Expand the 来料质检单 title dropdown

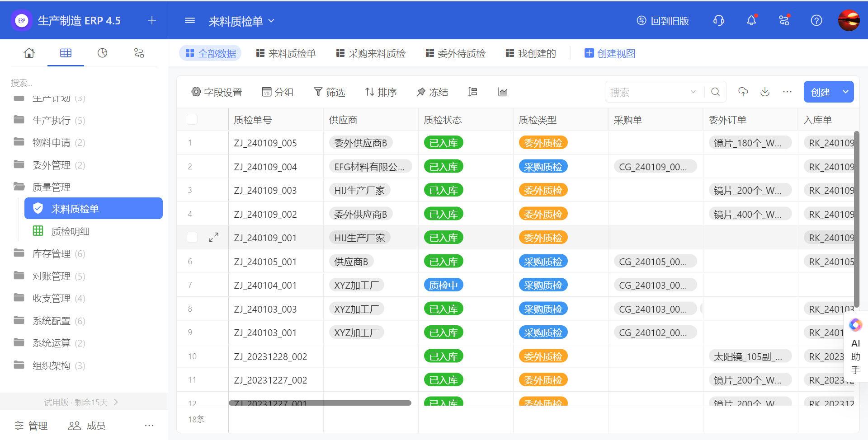[x=271, y=21]
